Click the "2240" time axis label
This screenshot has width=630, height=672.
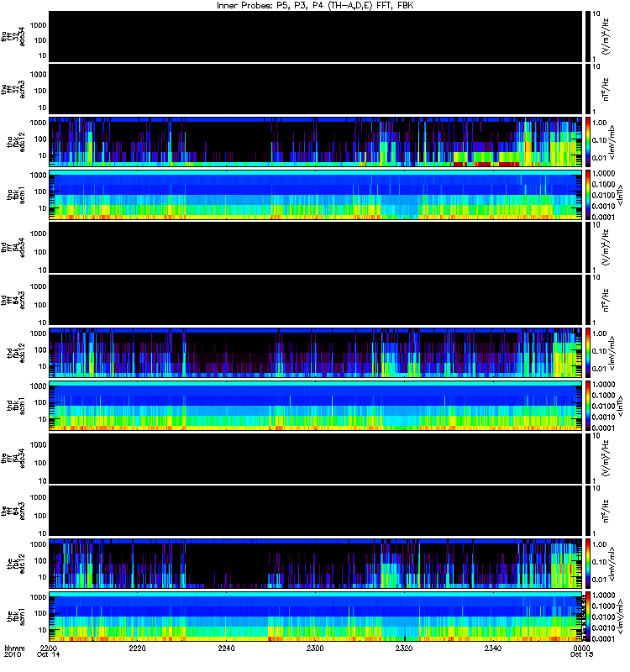click(x=226, y=648)
